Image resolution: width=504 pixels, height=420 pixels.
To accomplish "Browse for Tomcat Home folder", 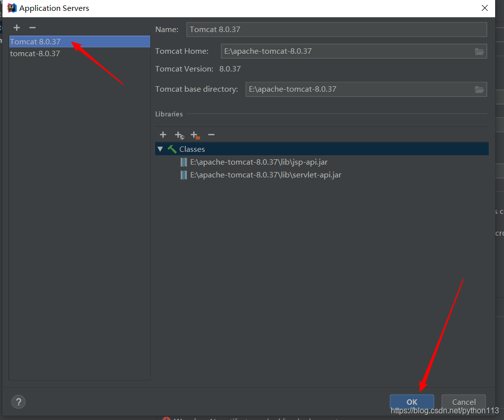I will click(x=479, y=51).
